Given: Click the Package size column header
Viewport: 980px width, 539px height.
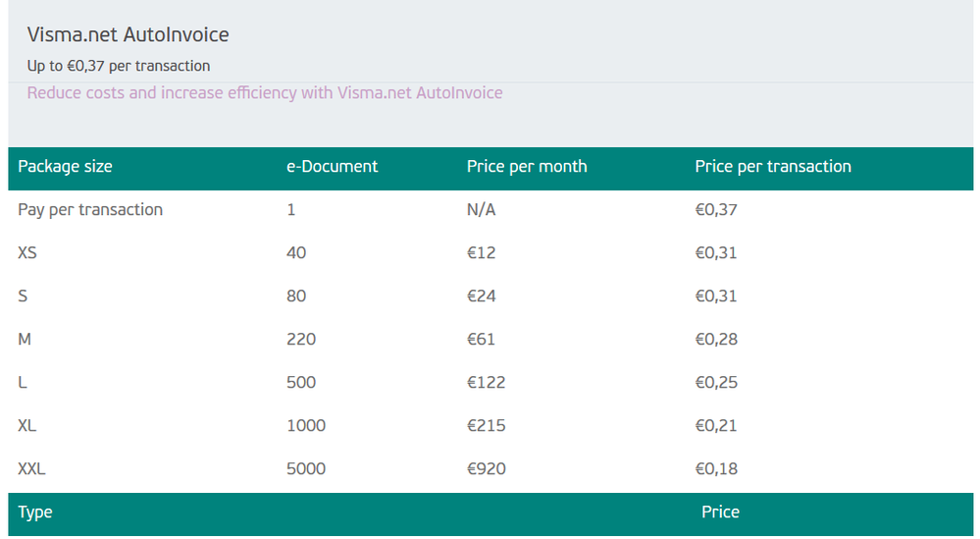Looking at the screenshot, I should (x=65, y=167).
